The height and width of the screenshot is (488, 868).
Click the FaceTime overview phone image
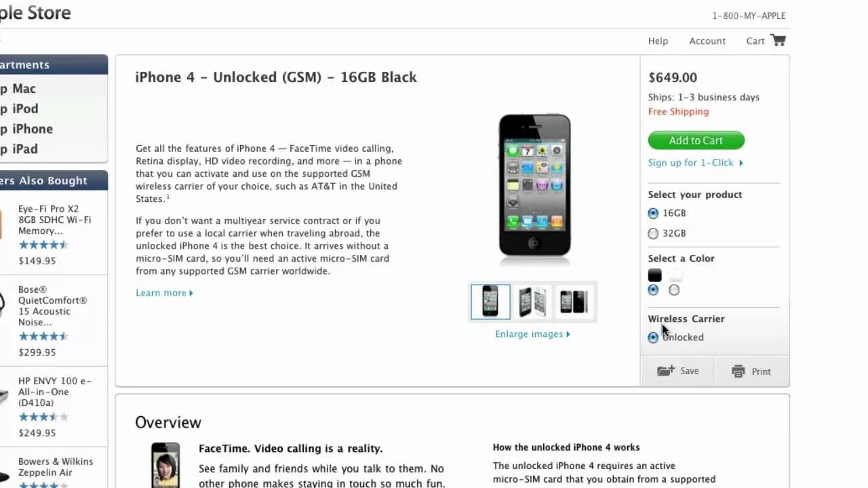[165, 465]
